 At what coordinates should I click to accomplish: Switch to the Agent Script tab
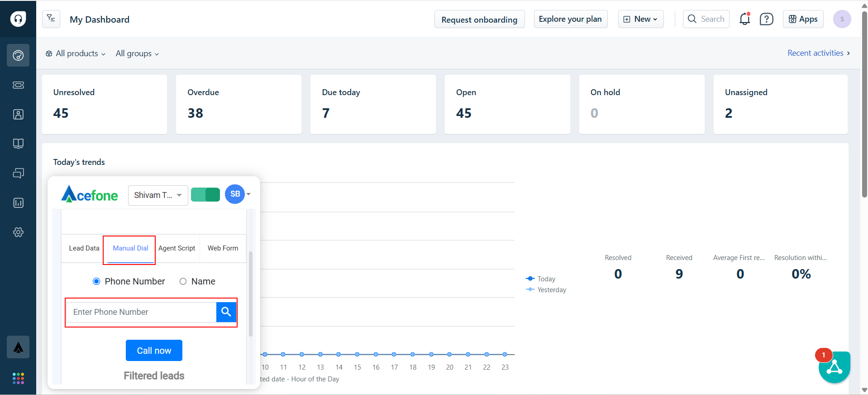176,248
